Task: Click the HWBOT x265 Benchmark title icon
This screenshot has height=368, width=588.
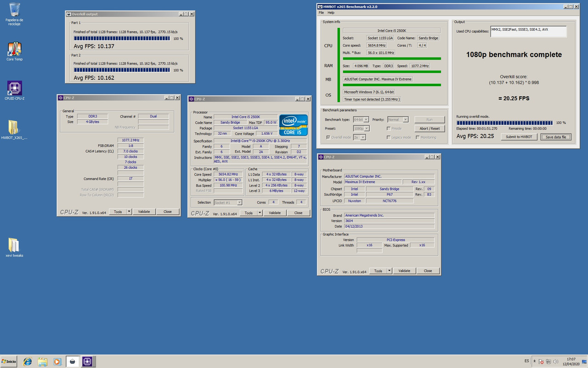Action: click(x=320, y=6)
